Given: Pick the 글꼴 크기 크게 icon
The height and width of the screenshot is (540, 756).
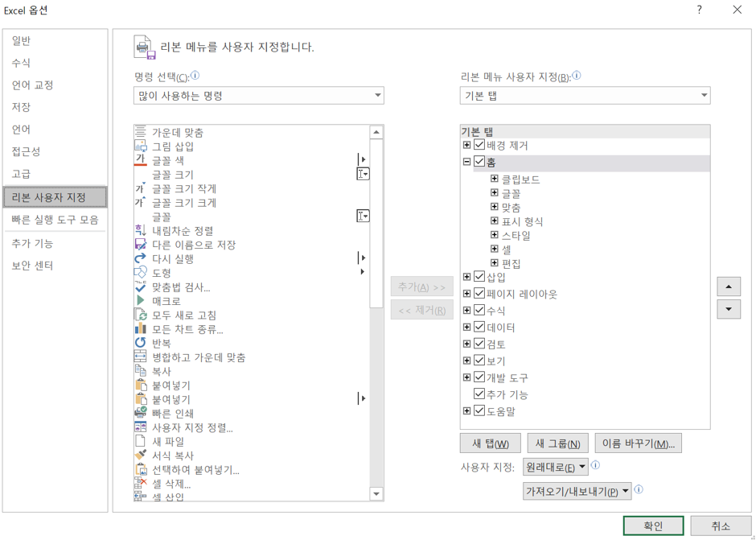Looking at the screenshot, I should pos(140,202).
